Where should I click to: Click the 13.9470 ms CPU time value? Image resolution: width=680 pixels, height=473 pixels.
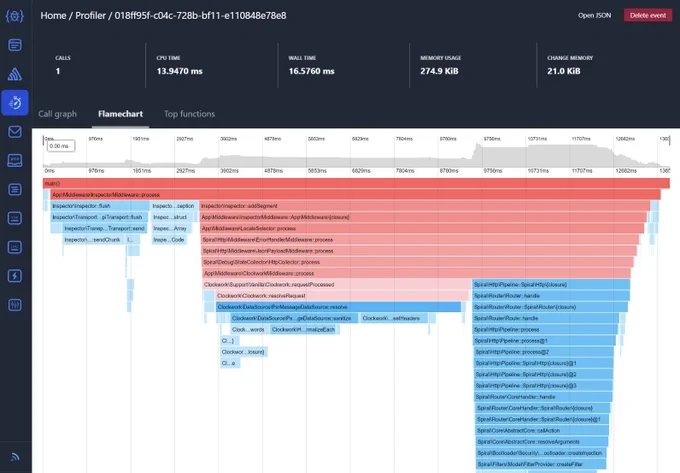pyautogui.click(x=180, y=71)
